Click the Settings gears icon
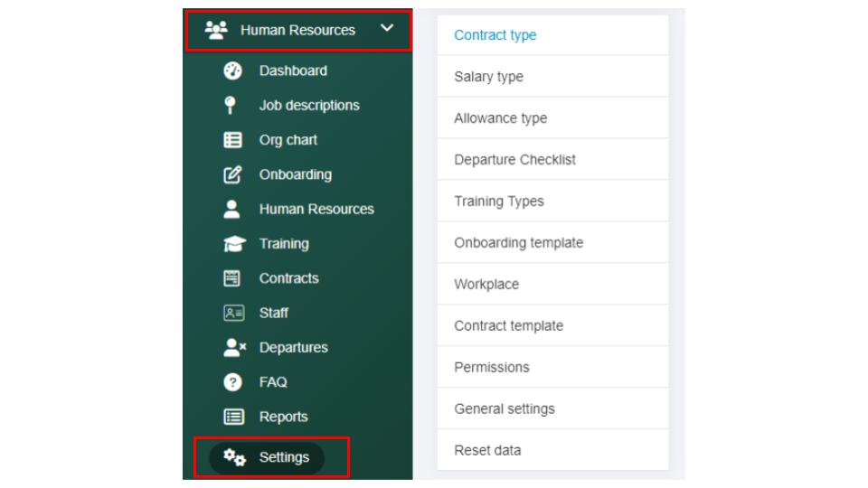Viewport: 868px width, 488px height. (235, 457)
